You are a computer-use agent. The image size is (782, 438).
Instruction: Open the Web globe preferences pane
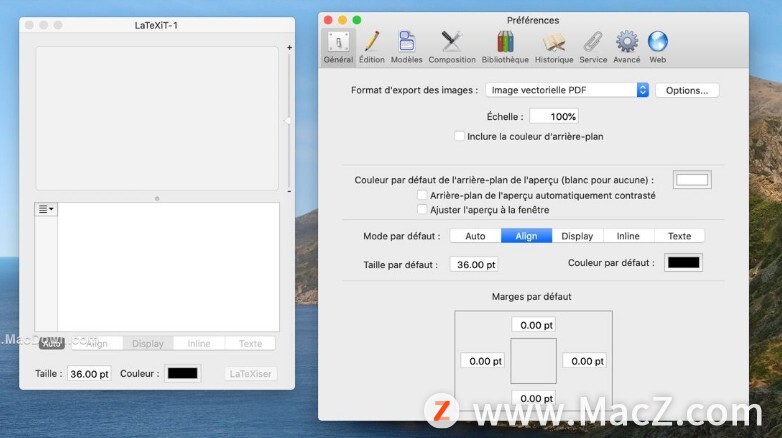point(657,47)
